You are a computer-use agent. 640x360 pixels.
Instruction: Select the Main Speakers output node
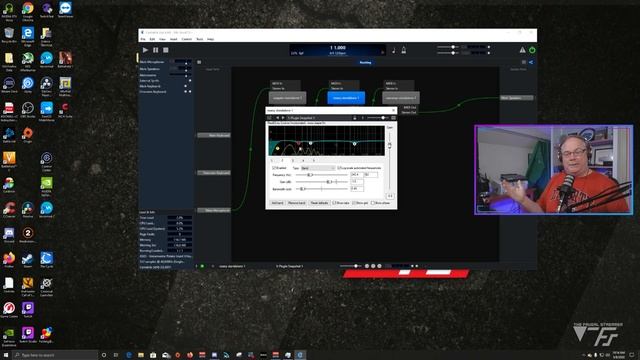click(517, 98)
